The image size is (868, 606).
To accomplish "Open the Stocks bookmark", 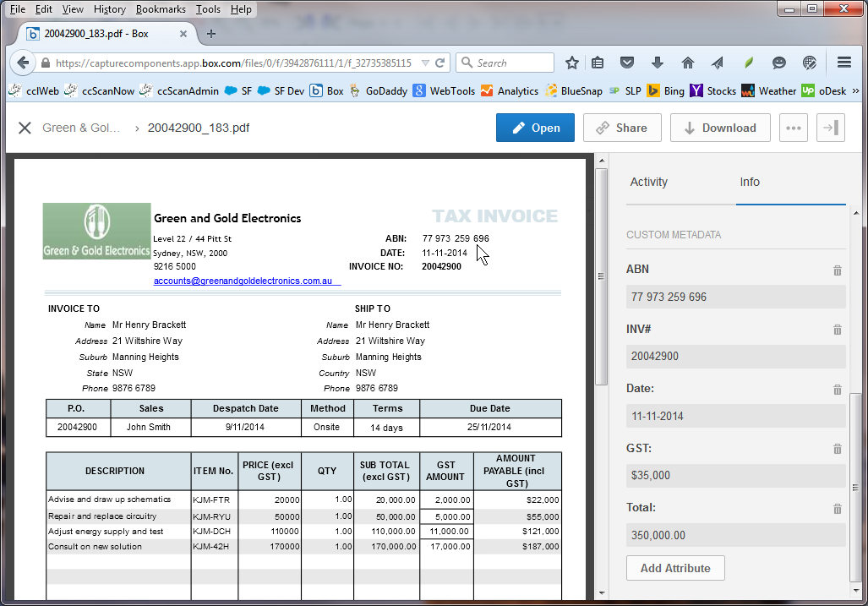I will pyautogui.click(x=713, y=90).
